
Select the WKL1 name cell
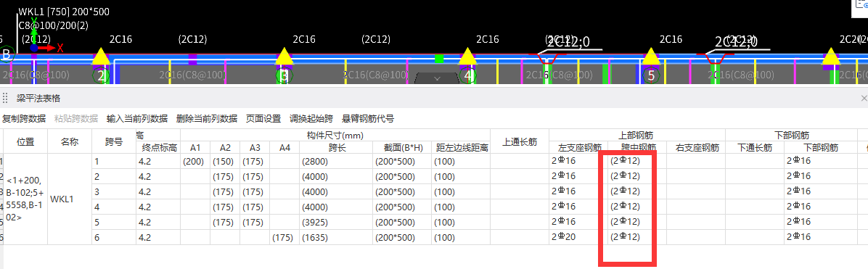point(70,199)
